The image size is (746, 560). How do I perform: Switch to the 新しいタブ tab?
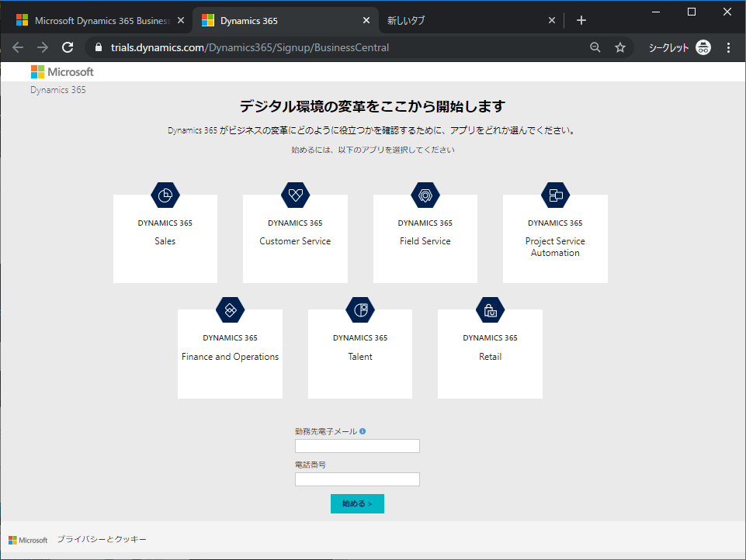click(471, 20)
